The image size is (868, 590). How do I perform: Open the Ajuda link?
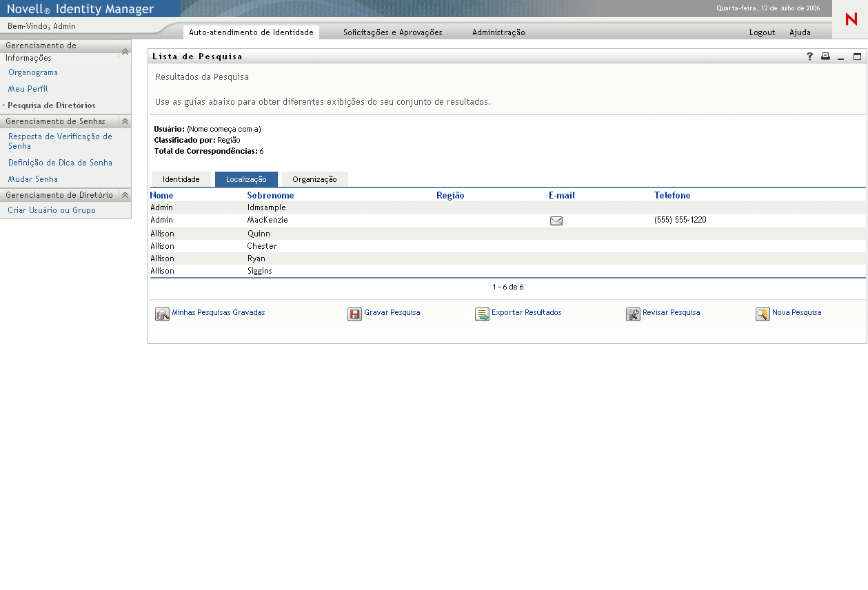tap(800, 32)
